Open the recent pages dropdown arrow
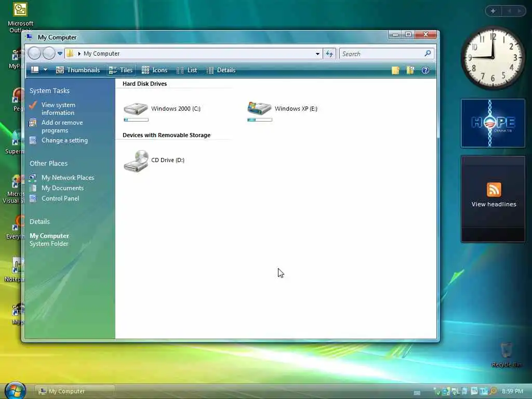 (x=60, y=54)
